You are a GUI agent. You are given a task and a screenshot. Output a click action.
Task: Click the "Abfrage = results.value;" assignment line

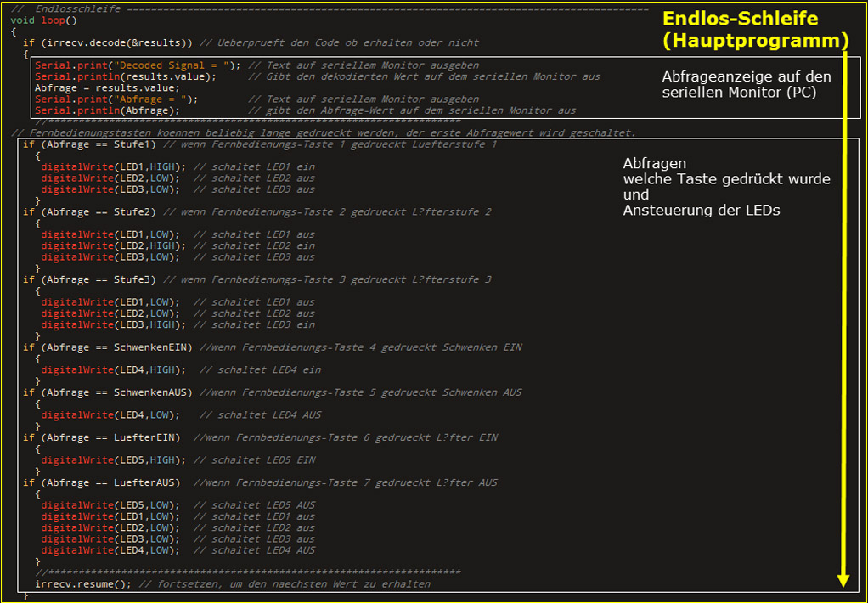click(107, 87)
